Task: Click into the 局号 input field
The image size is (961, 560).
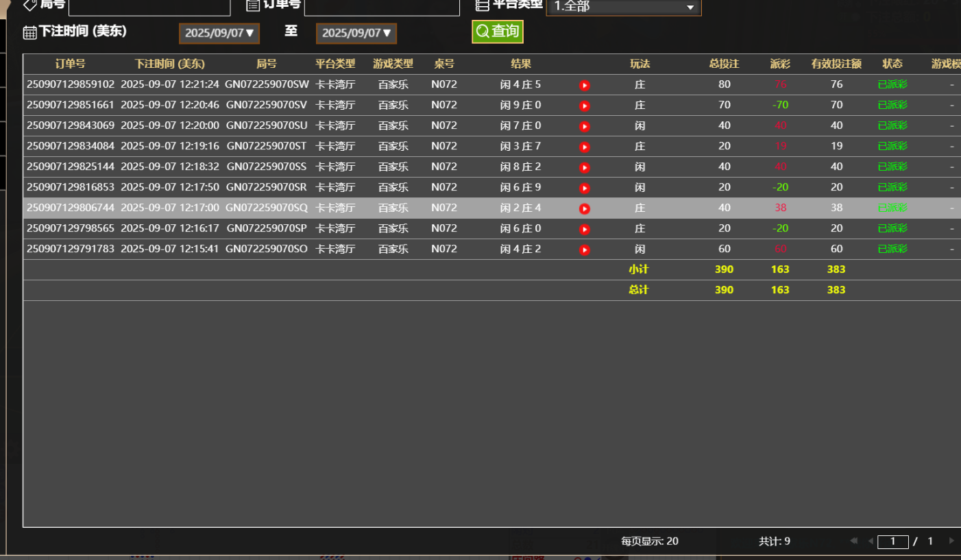Action: pyautogui.click(x=149, y=7)
